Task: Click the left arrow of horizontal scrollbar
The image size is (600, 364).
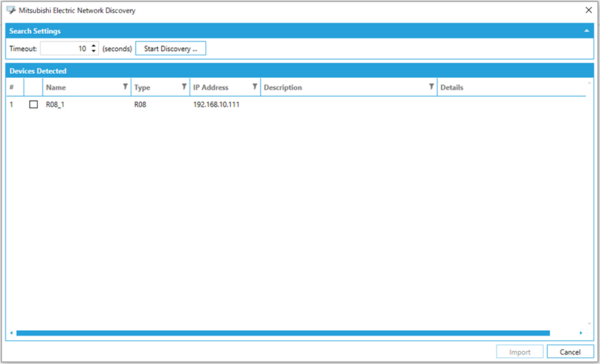Action: (11, 333)
